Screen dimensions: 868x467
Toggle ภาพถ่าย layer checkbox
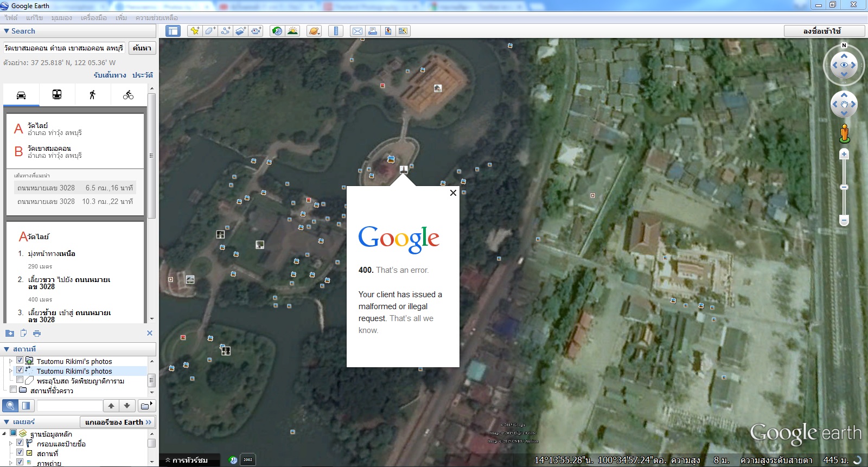point(20,462)
